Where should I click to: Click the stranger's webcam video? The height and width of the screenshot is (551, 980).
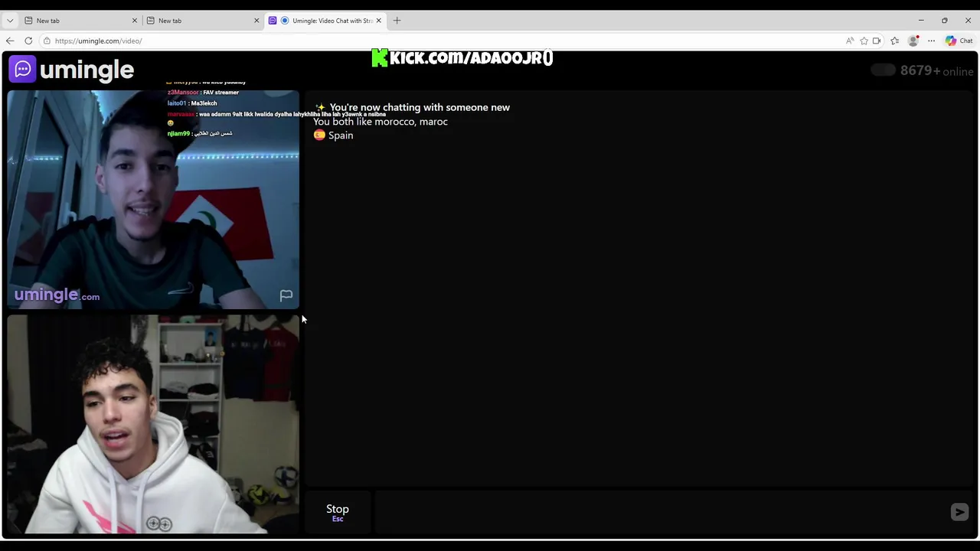[x=153, y=199]
